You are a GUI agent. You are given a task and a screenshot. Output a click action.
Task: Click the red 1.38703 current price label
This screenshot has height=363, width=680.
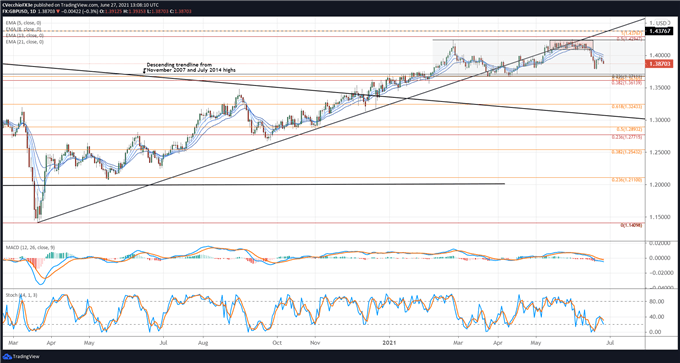[658, 63]
